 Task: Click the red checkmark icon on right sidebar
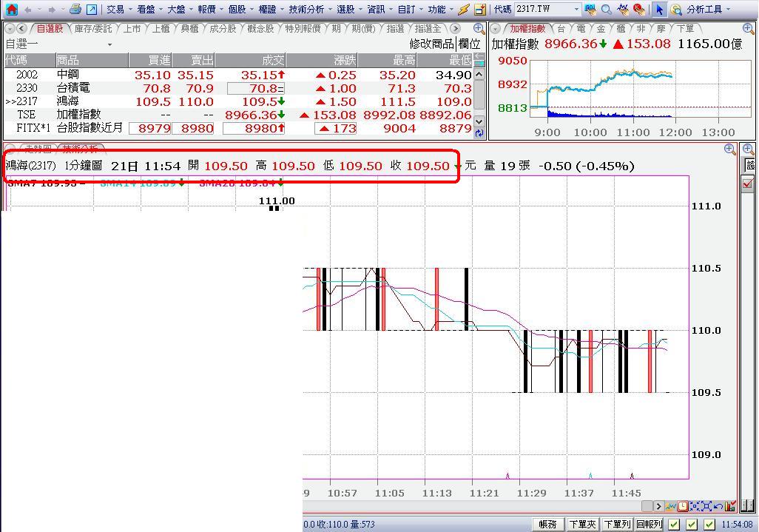748,183
